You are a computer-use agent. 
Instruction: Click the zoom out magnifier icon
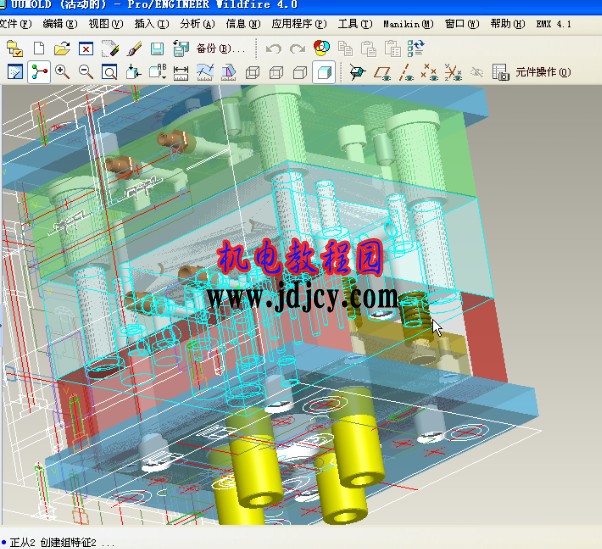(86, 72)
